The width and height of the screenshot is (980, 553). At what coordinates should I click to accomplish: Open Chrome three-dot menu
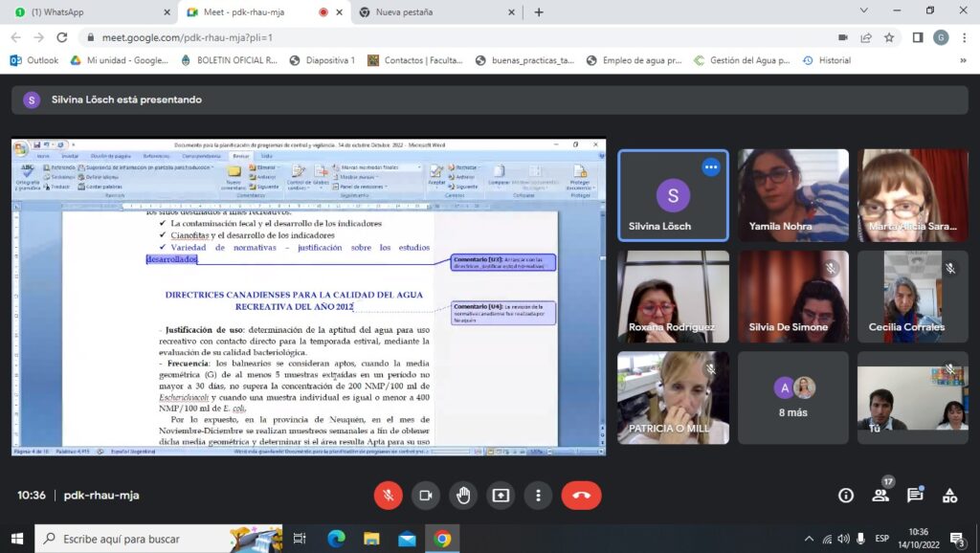coord(965,37)
